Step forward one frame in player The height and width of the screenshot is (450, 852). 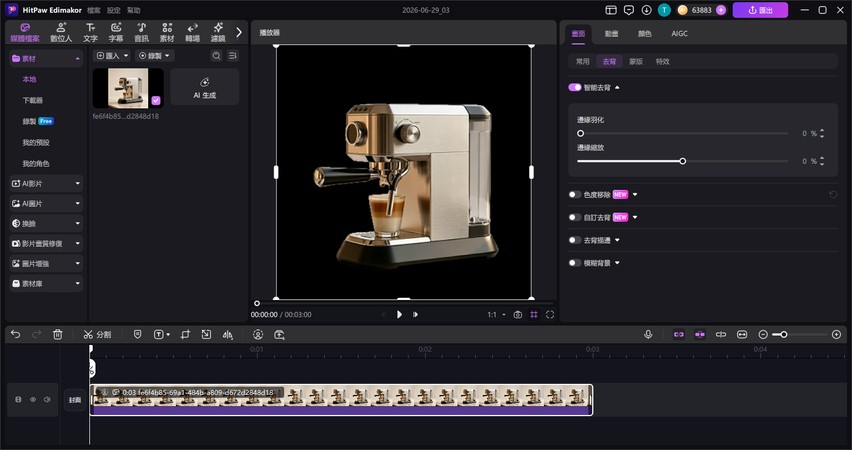pos(415,315)
